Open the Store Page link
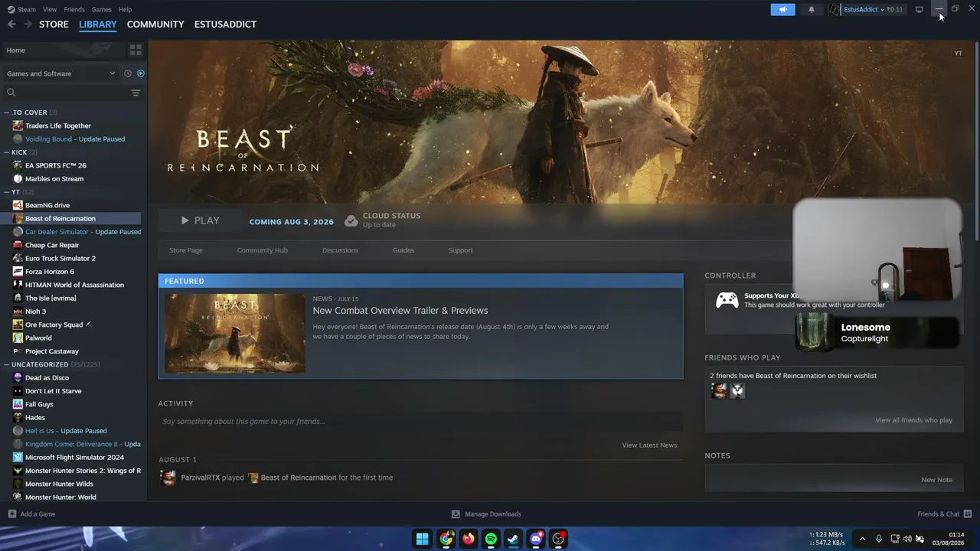This screenshot has width=980, height=551. click(186, 250)
